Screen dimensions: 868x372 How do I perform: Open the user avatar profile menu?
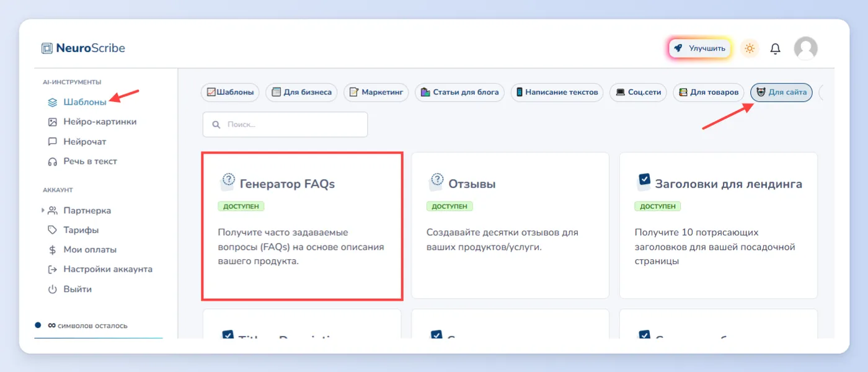point(806,48)
